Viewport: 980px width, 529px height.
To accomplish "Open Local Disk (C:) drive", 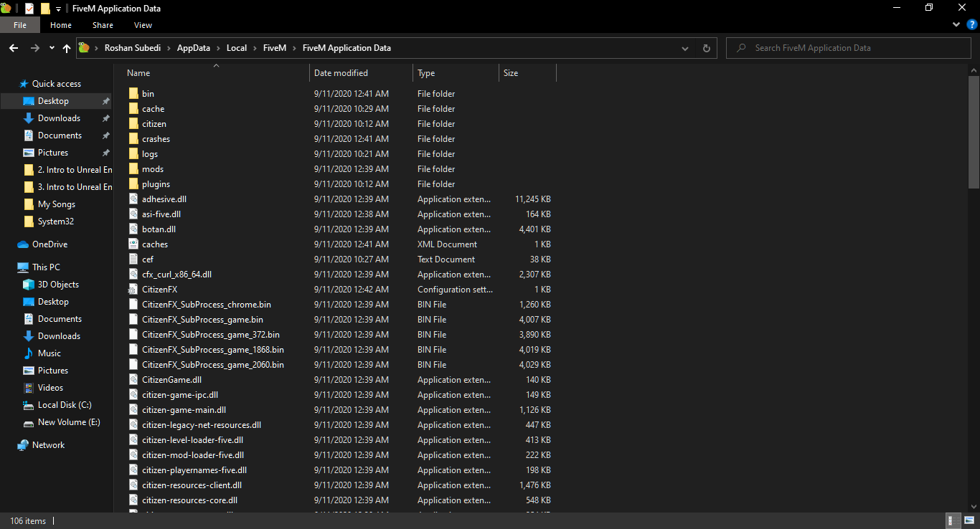I will tap(65, 405).
